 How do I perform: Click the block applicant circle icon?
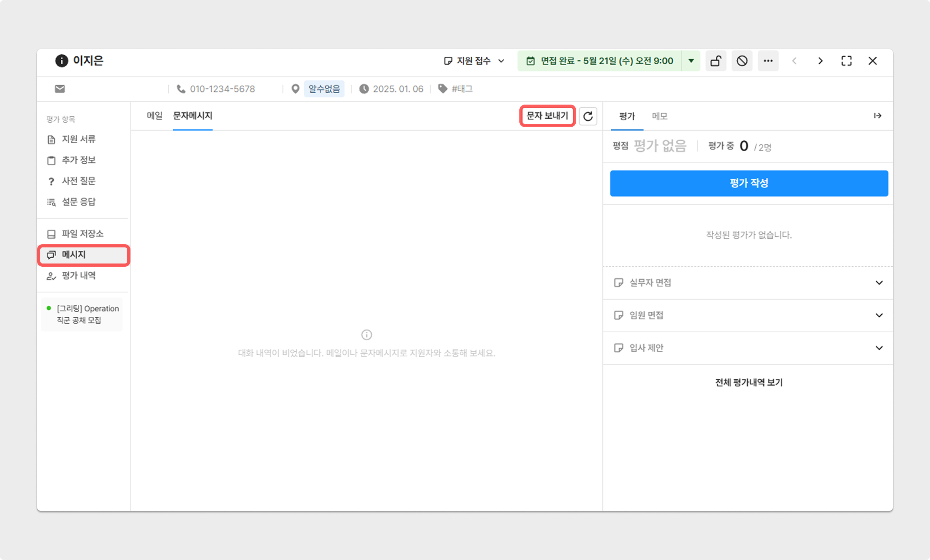pos(742,61)
